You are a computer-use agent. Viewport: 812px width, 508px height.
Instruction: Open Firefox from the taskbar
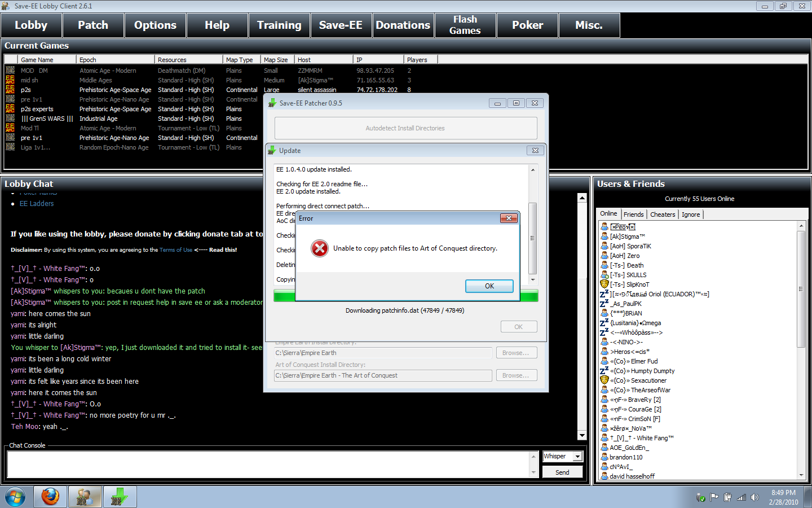pos(50,497)
